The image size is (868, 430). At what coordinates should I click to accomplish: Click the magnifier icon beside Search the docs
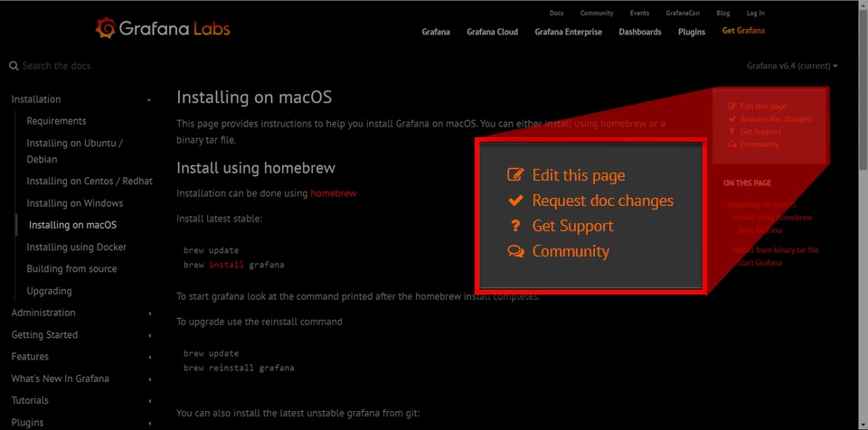[x=14, y=66]
